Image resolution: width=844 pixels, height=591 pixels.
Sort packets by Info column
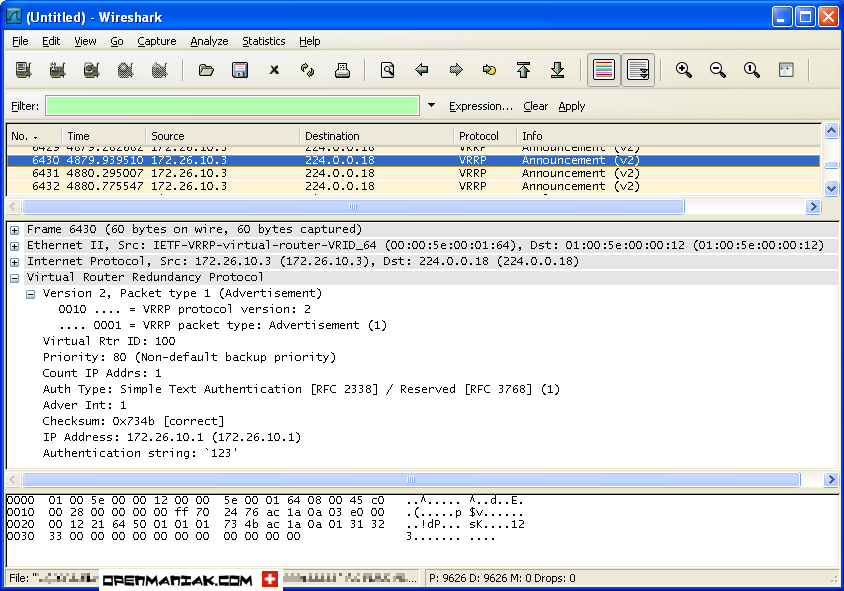[669, 136]
